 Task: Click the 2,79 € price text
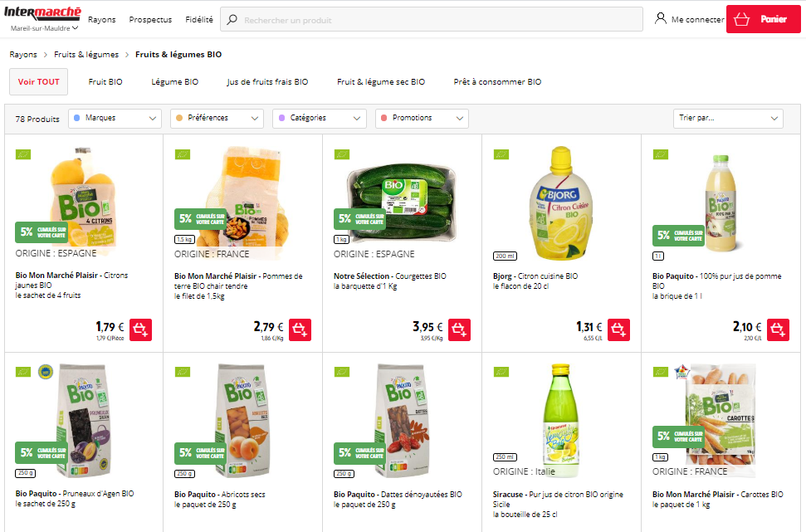tap(268, 327)
